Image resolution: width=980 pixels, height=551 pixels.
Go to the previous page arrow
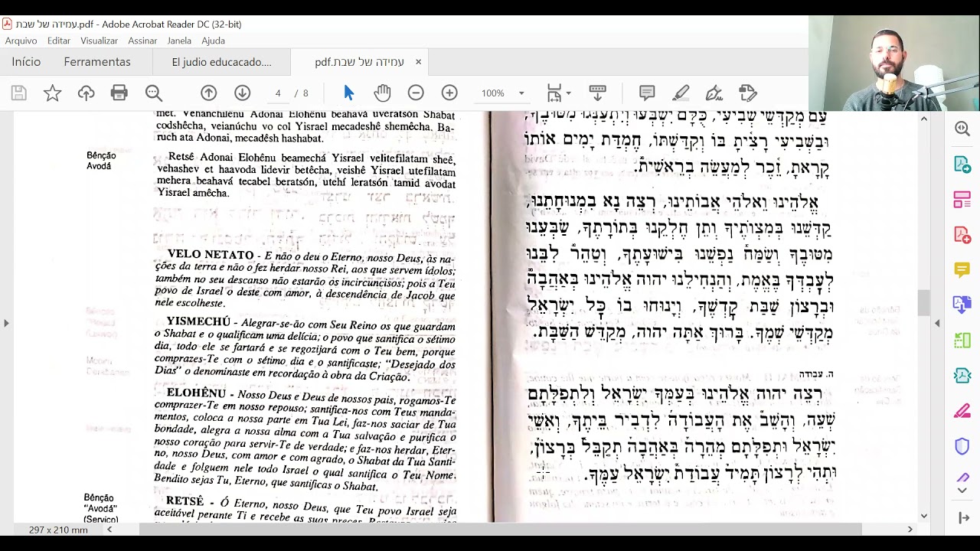(x=208, y=93)
